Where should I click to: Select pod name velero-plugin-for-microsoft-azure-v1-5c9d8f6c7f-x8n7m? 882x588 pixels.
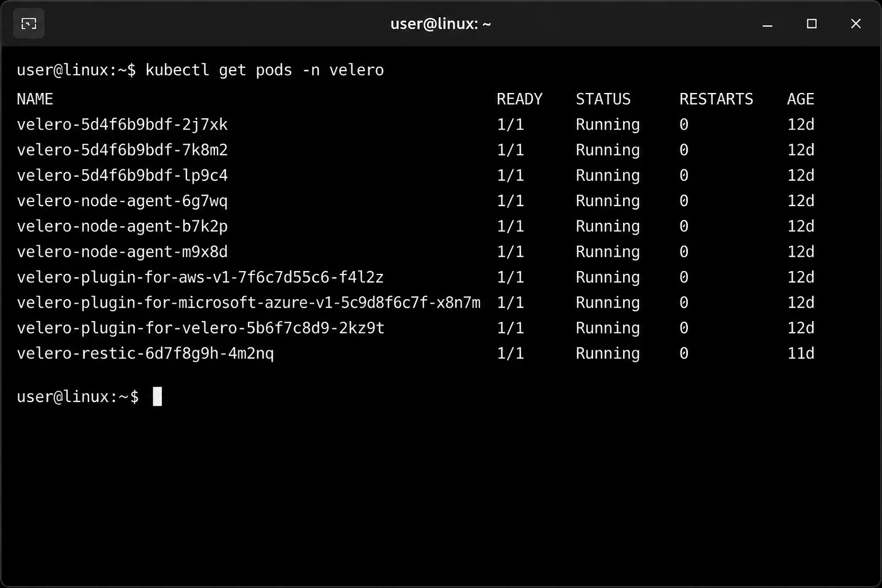point(249,303)
